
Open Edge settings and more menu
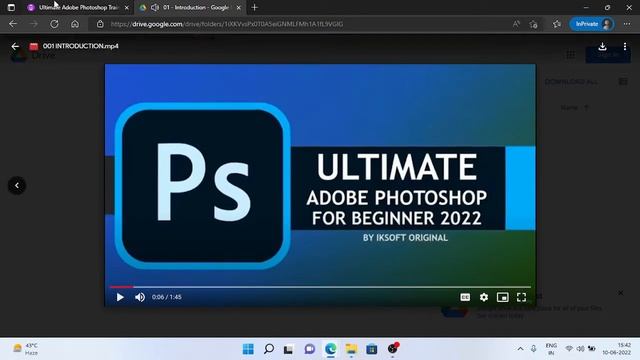click(x=627, y=24)
